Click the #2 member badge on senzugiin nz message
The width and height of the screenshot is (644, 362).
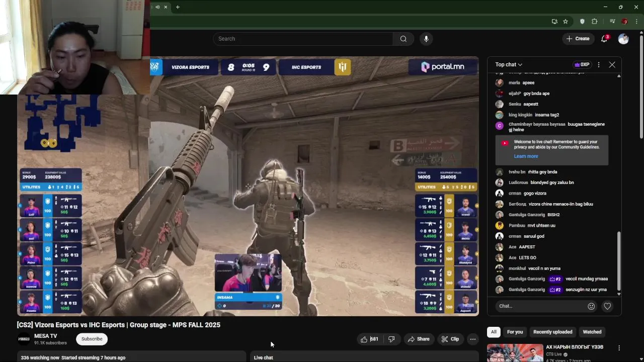coord(555,290)
